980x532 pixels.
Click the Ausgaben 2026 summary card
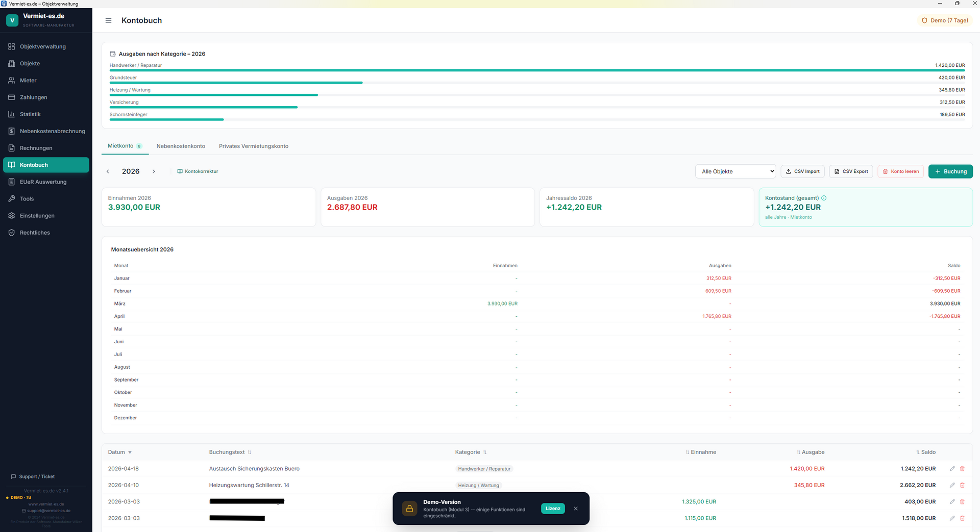coord(428,207)
